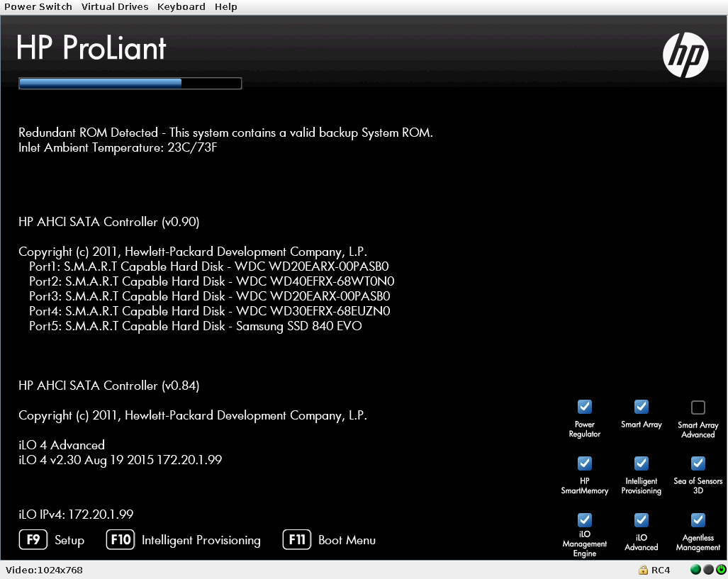Click the Port1 WDC WD20EARX line
Image resolution: width=728 pixels, height=579 pixels.
tap(209, 266)
